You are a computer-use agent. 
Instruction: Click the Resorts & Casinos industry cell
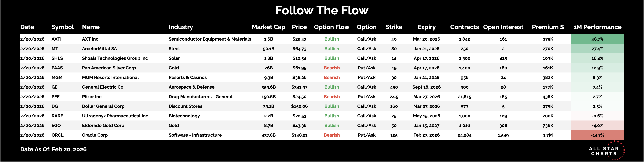click(187, 77)
